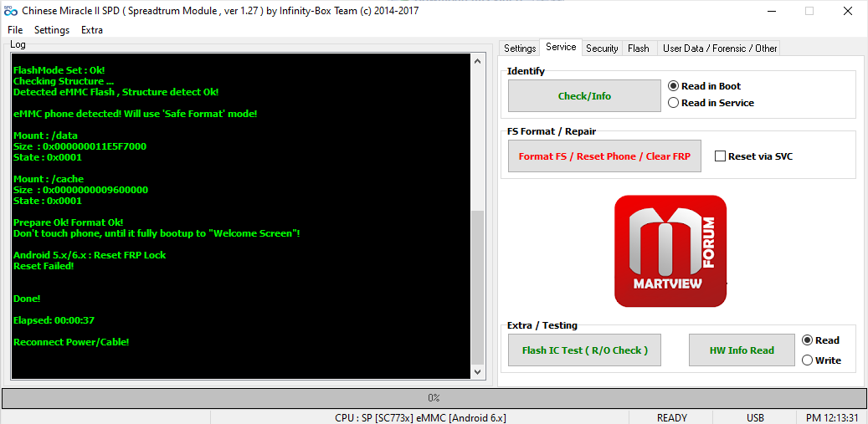868x424 pixels.
Task: Click the log scrollbar up arrow
Action: coord(478,61)
